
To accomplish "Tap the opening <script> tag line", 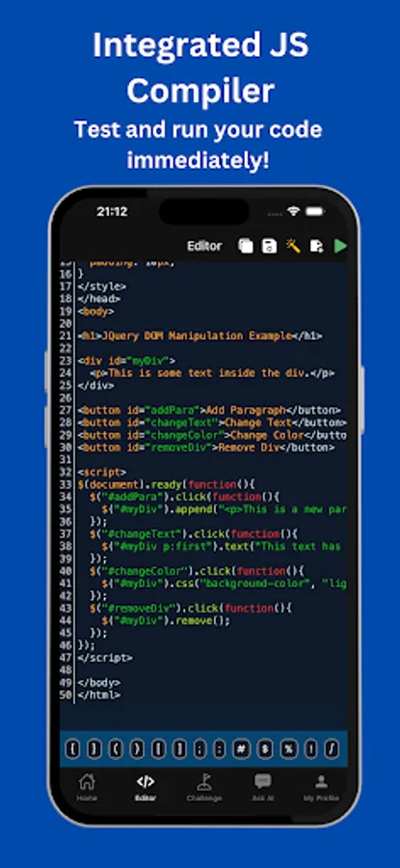I will pyautogui.click(x=102, y=473).
